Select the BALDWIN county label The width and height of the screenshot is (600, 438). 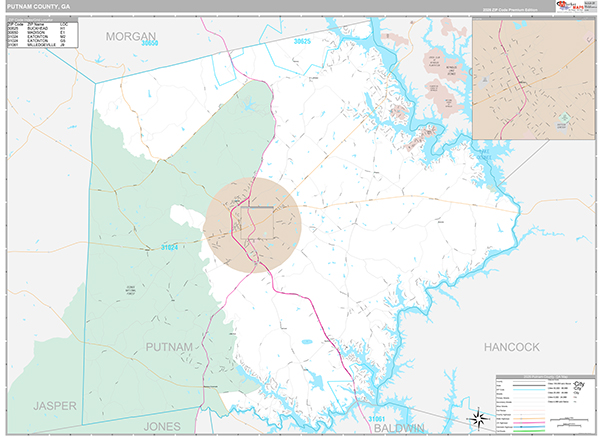tap(399, 428)
